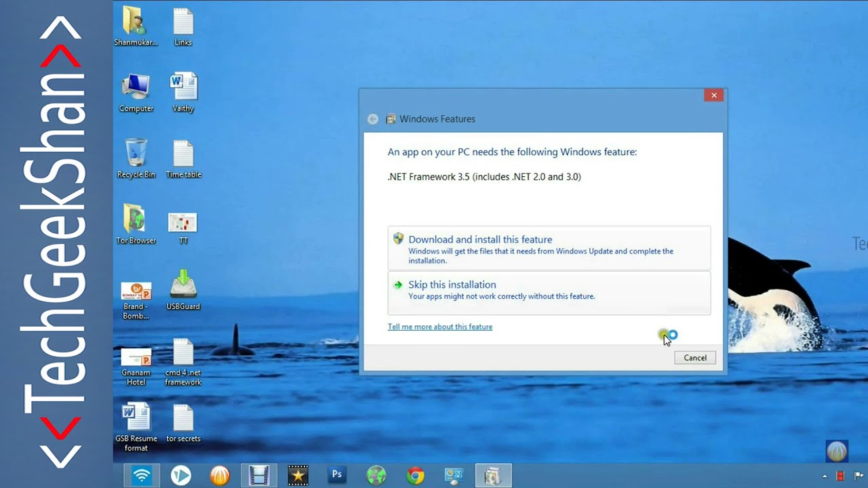Click the round orb icon above the tray
Image resolution: width=868 pixels, height=488 pixels.
837,451
